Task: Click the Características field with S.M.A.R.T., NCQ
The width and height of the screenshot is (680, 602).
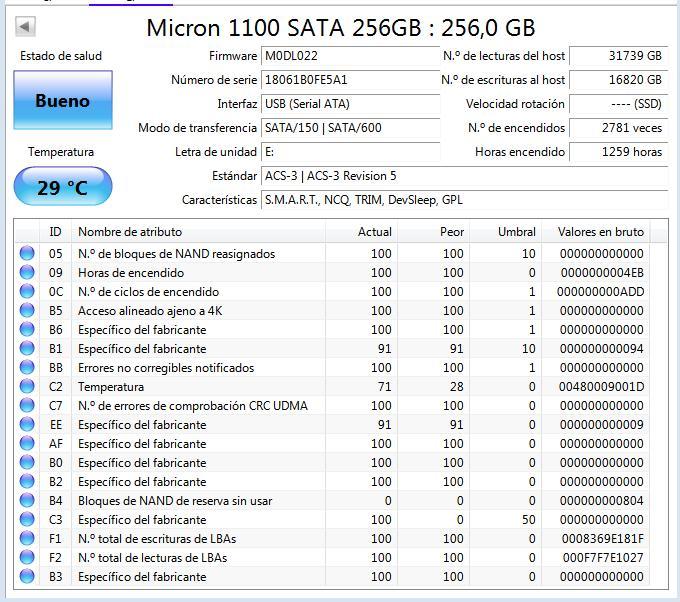Action: (x=464, y=200)
